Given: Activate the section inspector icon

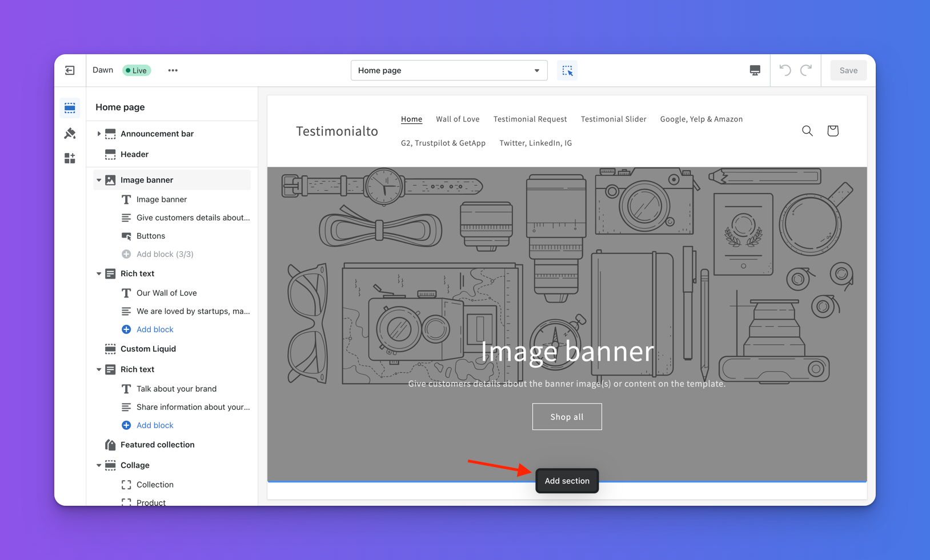Looking at the screenshot, I should click(567, 70).
